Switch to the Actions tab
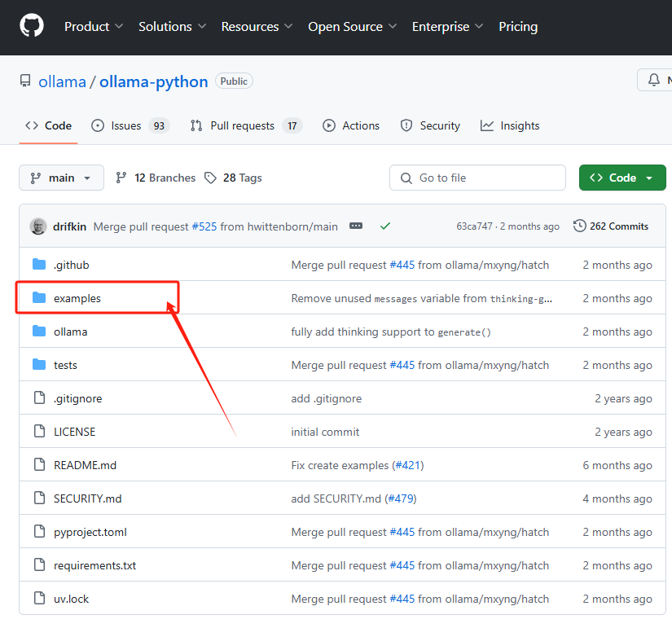The width and height of the screenshot is (672, 628). [x=350, y=125]
